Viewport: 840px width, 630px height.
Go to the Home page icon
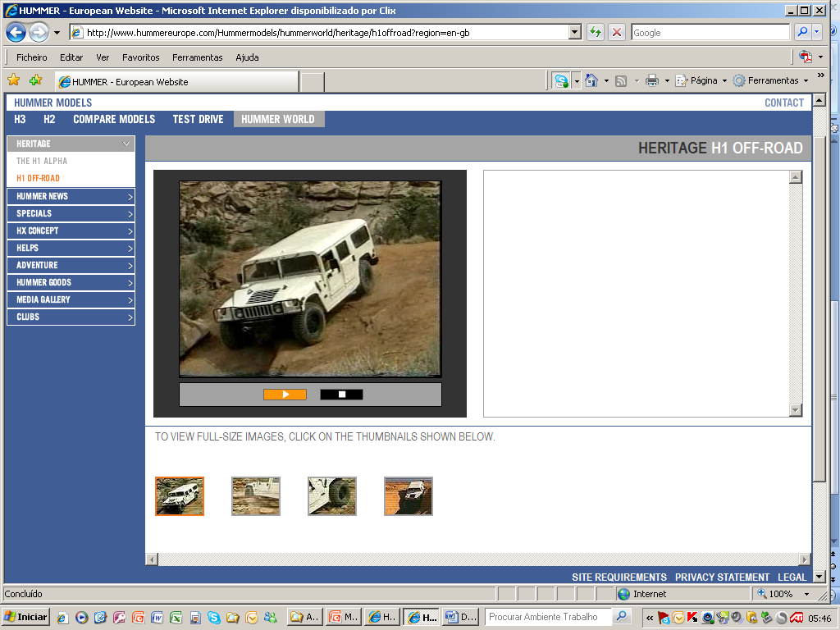pyautogui.click(x=591, y=80)
